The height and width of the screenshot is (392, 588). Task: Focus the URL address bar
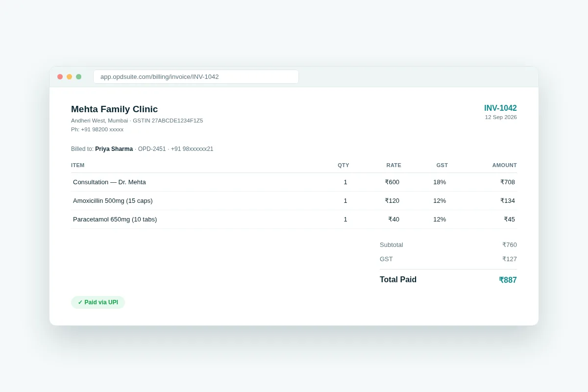point(196,77)
